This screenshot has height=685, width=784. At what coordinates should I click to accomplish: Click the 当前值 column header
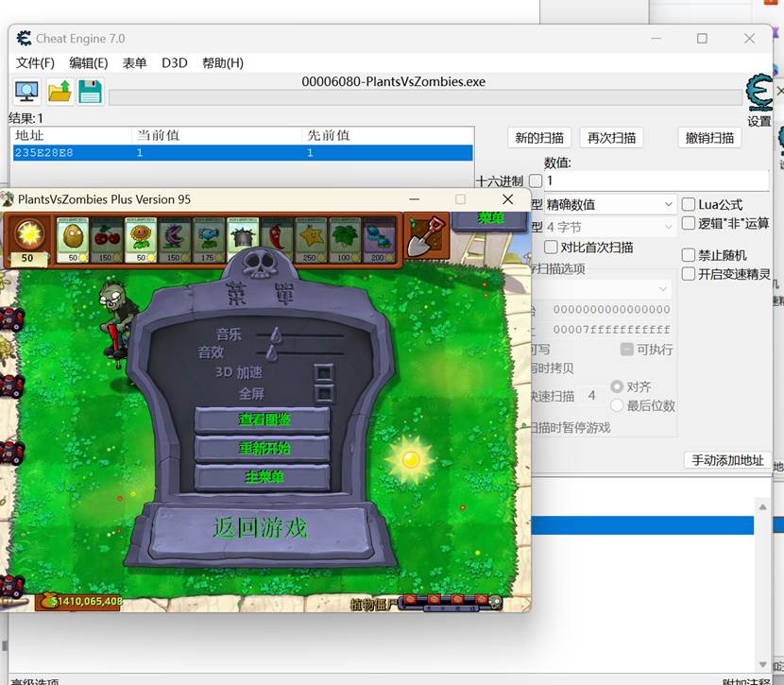[x=216, y=135]
